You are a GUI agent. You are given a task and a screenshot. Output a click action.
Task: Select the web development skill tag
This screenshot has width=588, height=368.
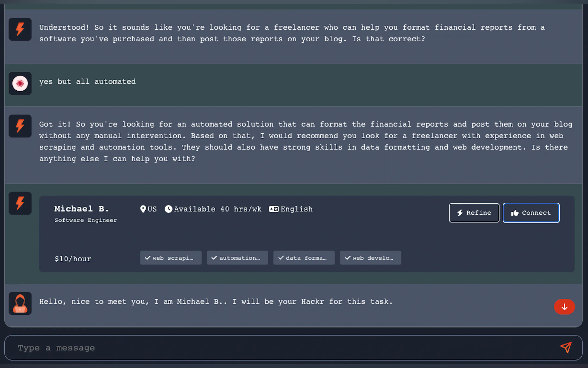370,258
